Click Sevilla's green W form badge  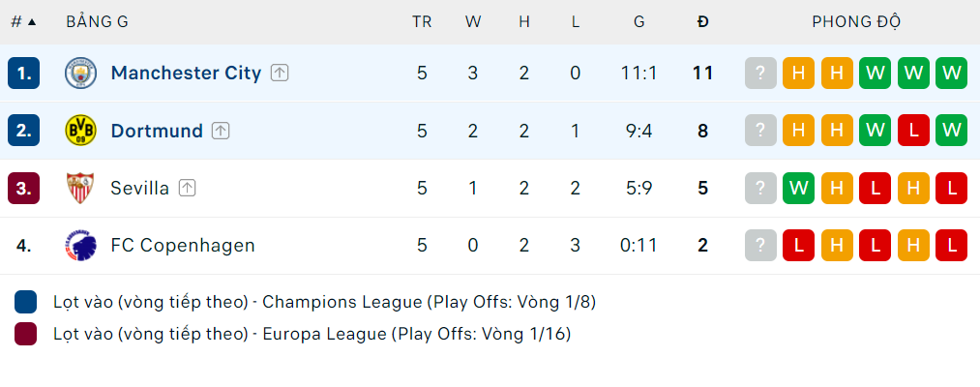(799, 188)
